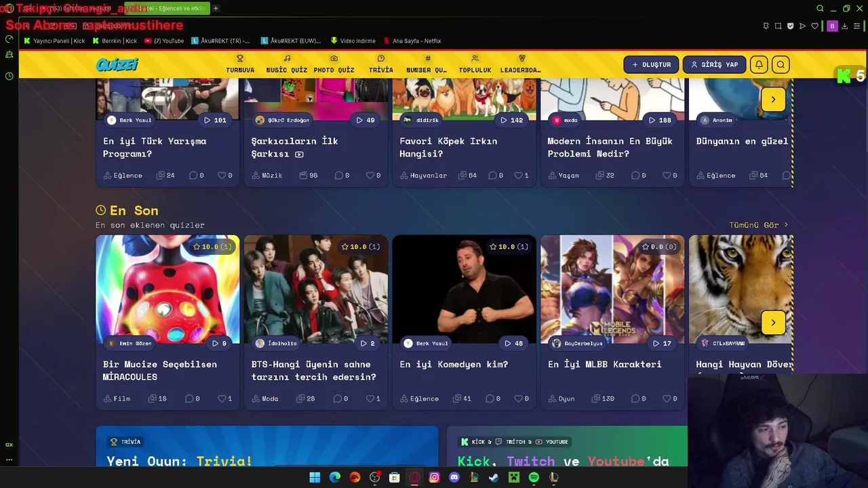Viewport: 868px width, 488px height.
Task: Open Instagram from the taskbar
Action: tap(435, 477)
